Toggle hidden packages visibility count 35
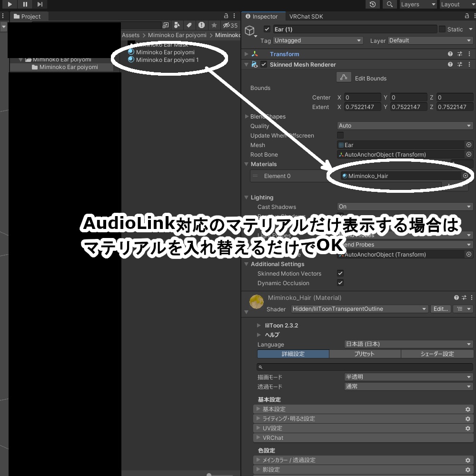The image size is (476, 476). (x=230, y=25)
